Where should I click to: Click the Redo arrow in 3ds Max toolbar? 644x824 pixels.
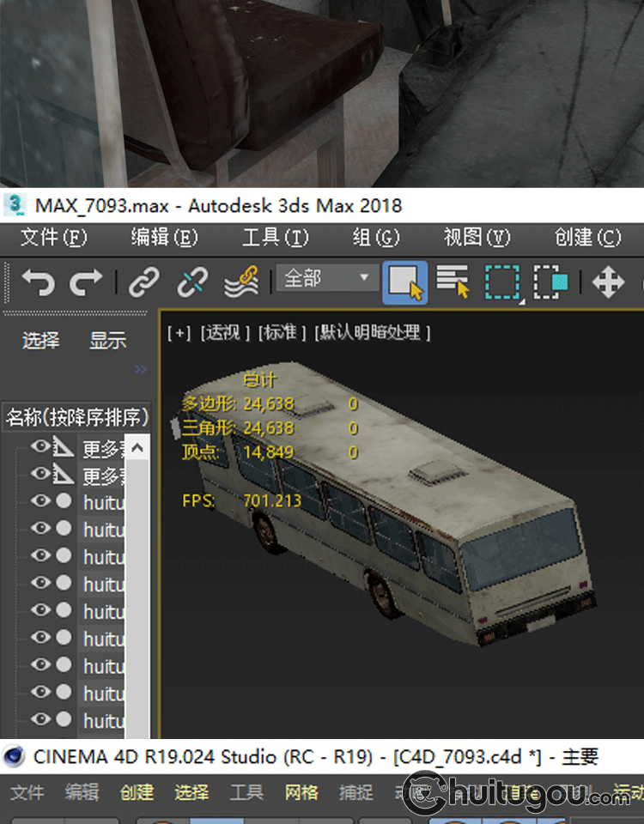86,282
